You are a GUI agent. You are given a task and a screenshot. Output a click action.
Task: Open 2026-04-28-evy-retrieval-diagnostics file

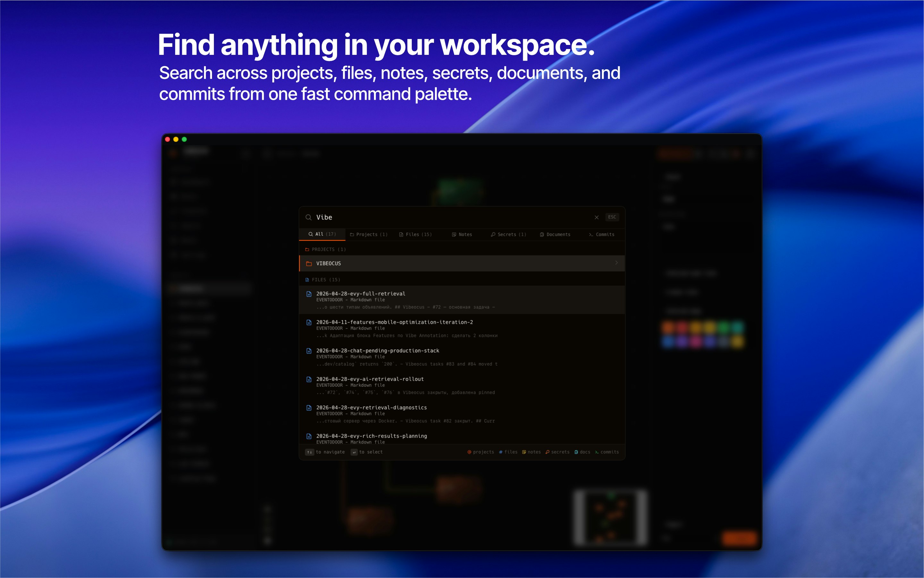coord(462,414)
